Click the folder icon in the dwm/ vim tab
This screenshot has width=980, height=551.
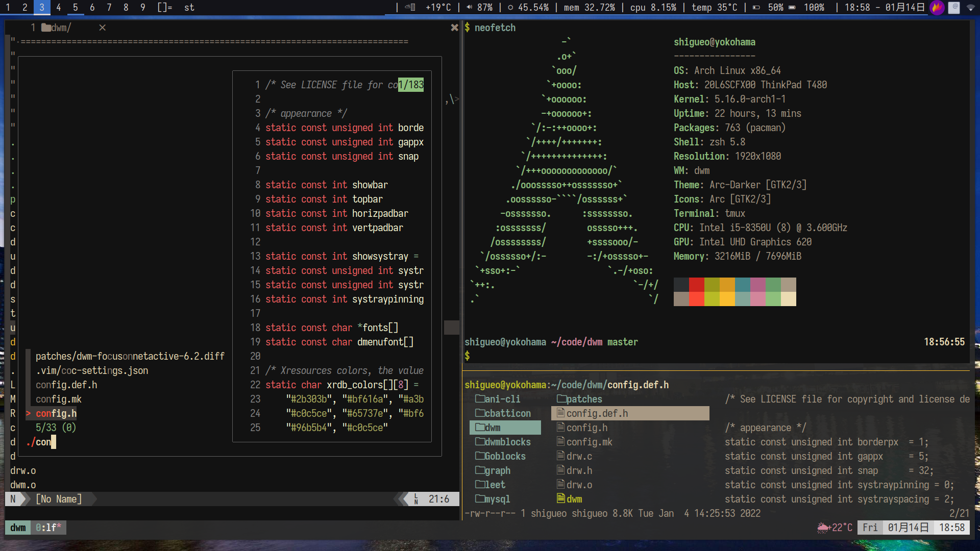tap(46, 28)
